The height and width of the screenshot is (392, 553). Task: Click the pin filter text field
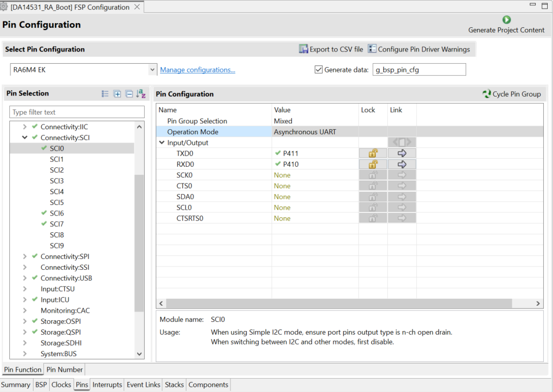tap(77, 112)
